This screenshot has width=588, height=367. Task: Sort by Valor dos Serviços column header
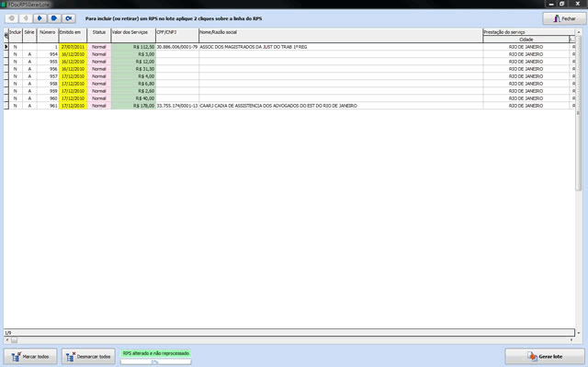point(133,36)
